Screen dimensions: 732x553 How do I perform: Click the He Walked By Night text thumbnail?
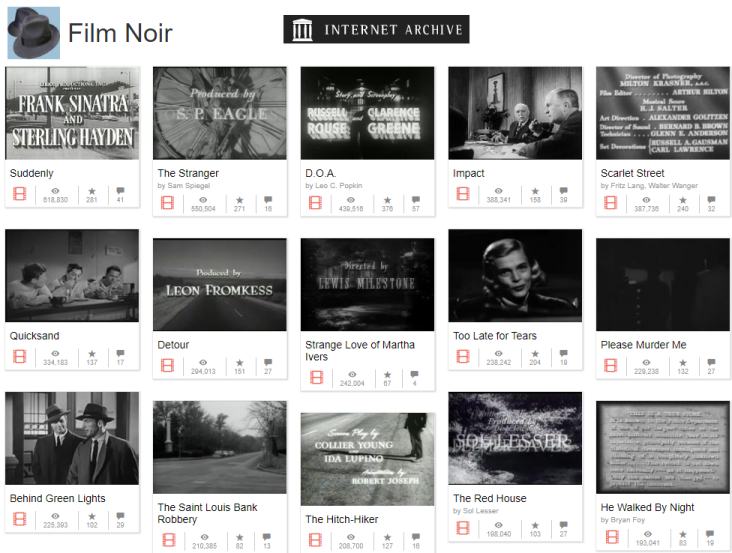[663, 447]
